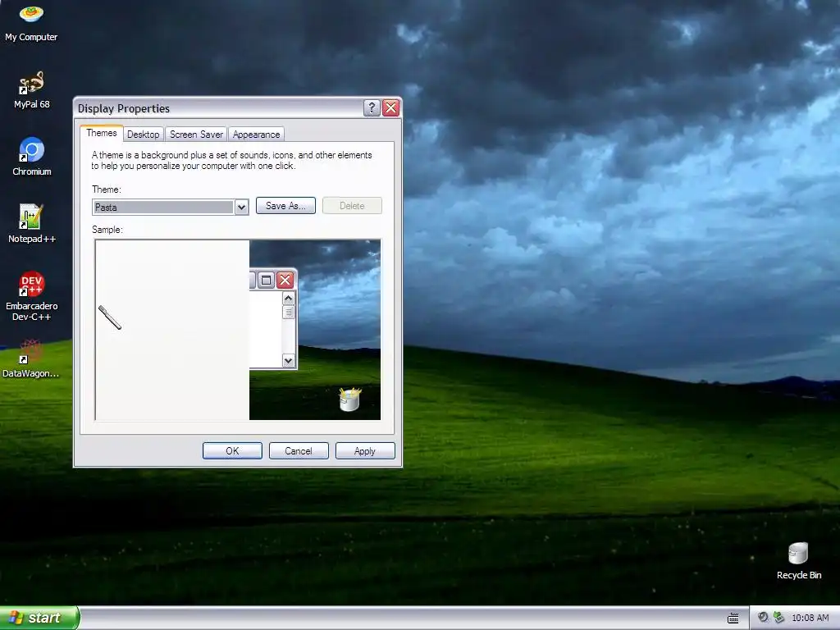Click the Apply button
The width and height of the screenshot is (840, 630).
(x=365, y=451)
